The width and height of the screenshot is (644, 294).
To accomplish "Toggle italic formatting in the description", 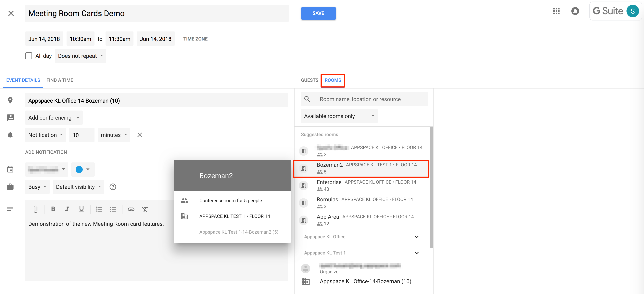I will (67, 209).
